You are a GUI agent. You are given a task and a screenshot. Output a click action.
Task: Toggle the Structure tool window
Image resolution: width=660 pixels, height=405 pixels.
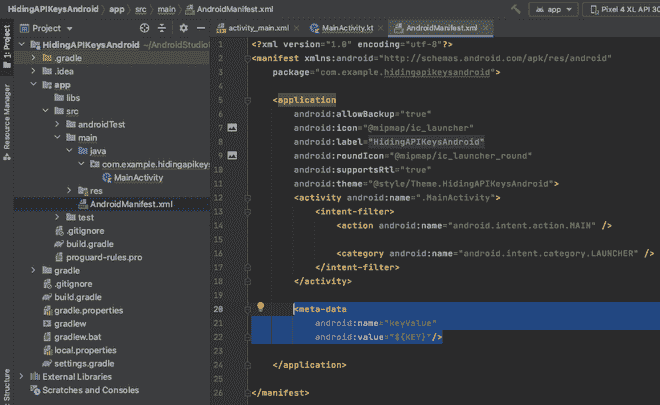coord(7,385)
